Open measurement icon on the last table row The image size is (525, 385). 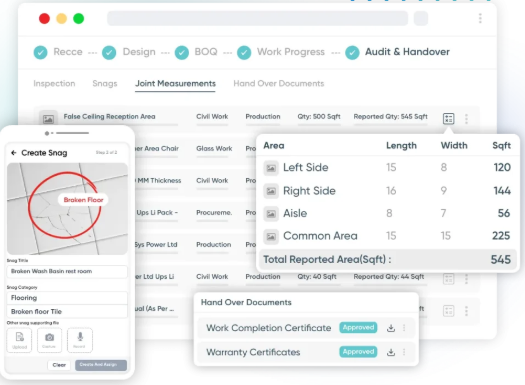[448, 311]
